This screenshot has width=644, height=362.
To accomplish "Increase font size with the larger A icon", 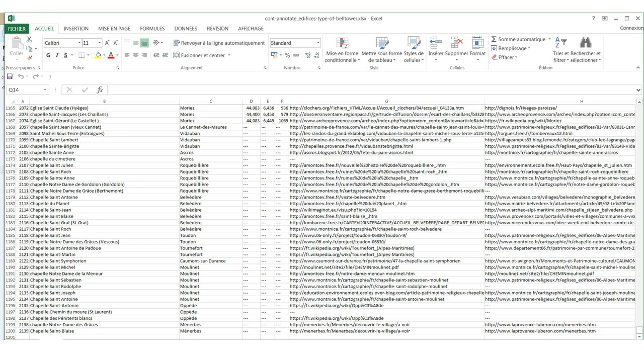I will click(x=107, y=43).
